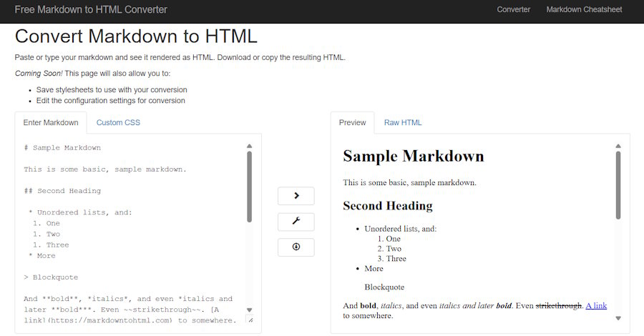644x336 pixels.
Task: Open Markdown Cheatsheet in navigation
Action: point(584,9)
